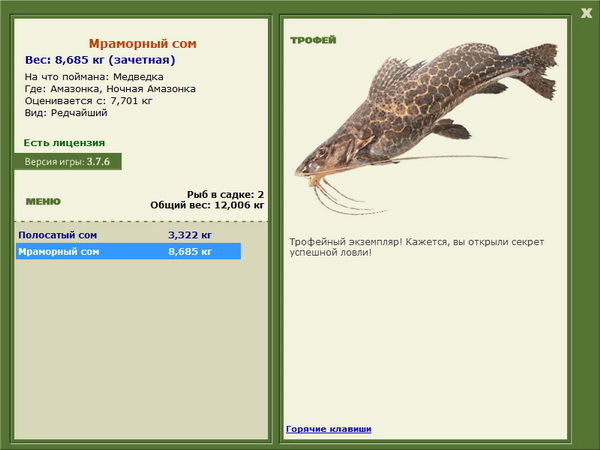Click the Общий вес: 12,006 кг total
The width and height of the screenshot is (600, 450).
pos(207,205)
